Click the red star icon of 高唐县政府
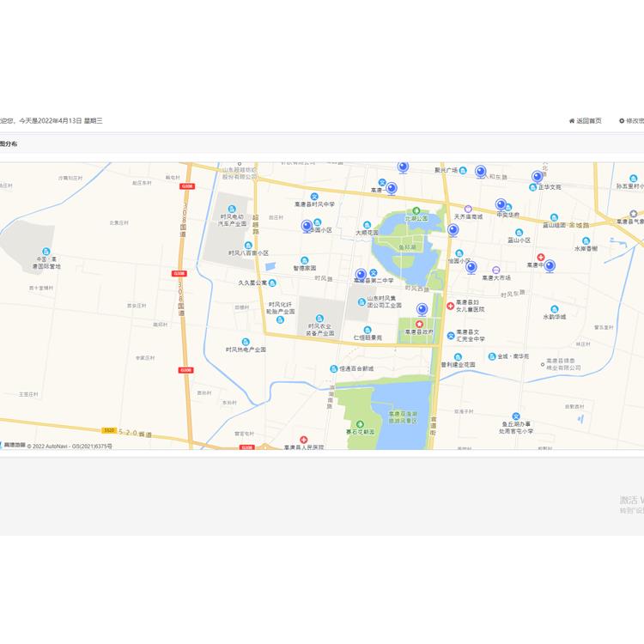 pyautogui.click(x=419, y=324)
